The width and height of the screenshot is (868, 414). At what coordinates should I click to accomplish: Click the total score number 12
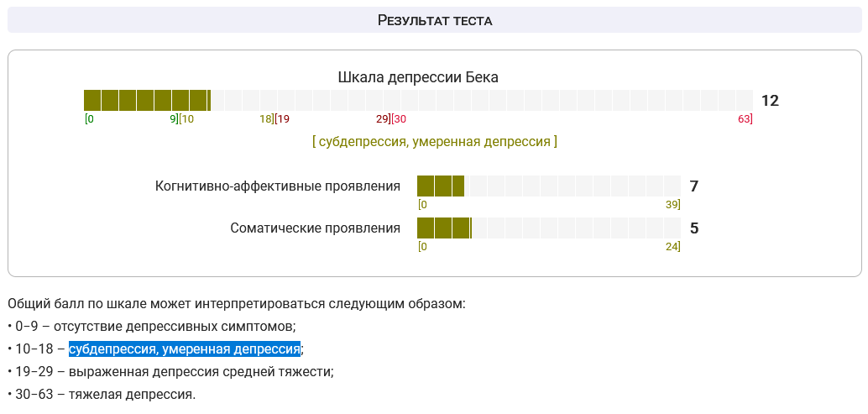tap(770, 101)
